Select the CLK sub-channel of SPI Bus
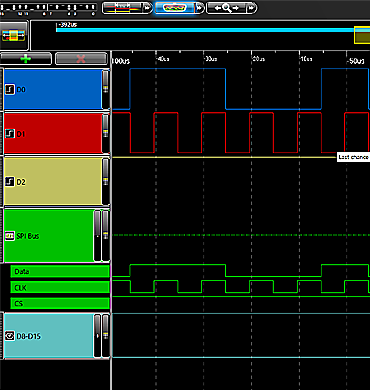The height and width of the screenshot is (390, 370). [60, 287]
